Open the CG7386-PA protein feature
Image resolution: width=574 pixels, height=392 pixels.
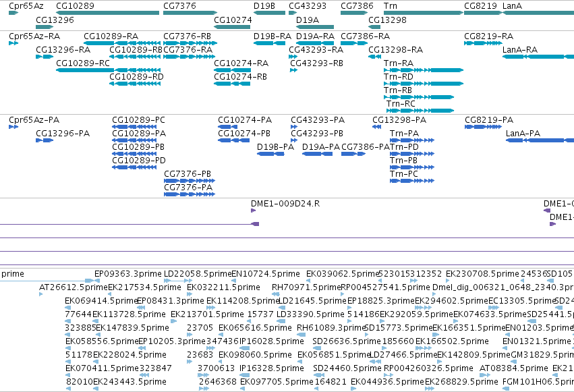pos(353,154)
